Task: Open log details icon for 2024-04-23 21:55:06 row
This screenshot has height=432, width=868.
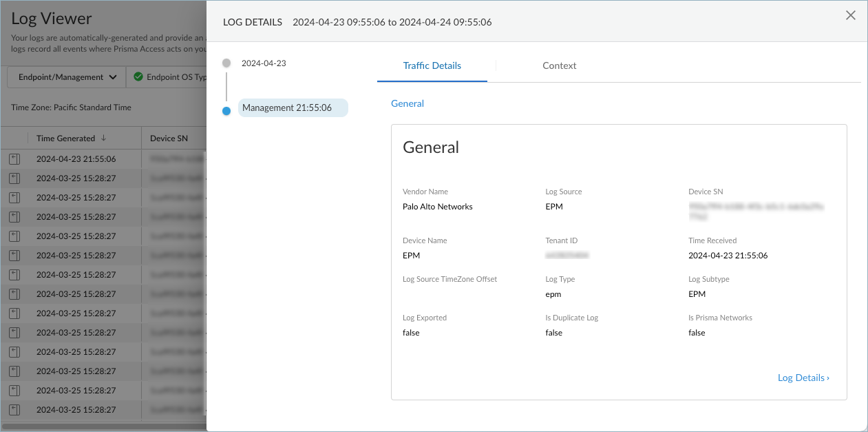Action: [14, 159]
